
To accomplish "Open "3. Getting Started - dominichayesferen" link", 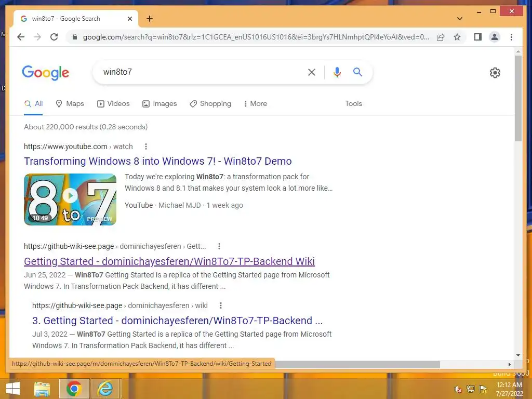I will [178, 321].
